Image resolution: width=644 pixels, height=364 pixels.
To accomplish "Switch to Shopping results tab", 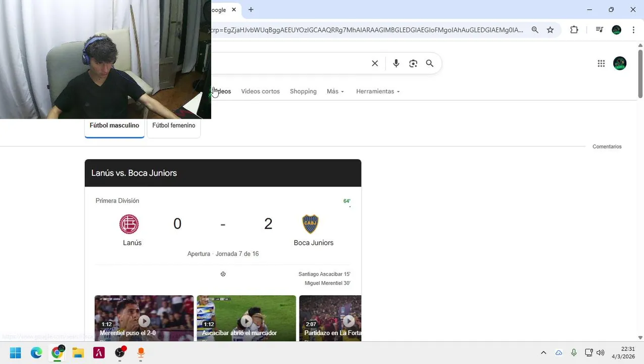I will click(303, 92).
